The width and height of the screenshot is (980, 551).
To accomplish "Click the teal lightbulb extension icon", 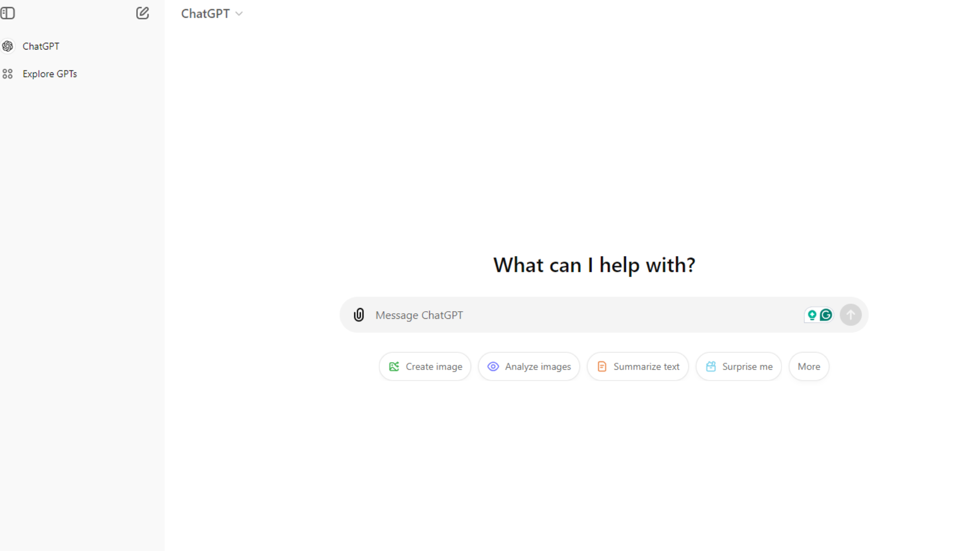I will coord(812,315).
